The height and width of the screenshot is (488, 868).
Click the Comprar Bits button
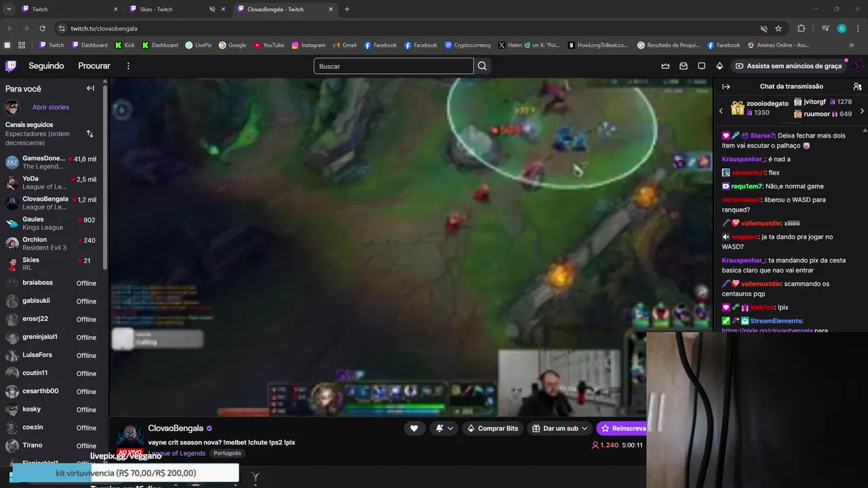493,428
